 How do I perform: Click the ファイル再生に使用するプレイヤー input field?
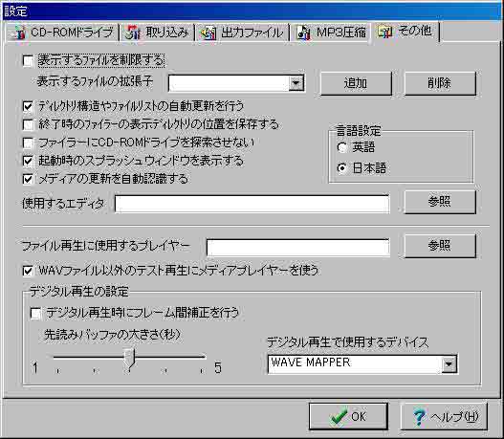click(x=298, y=248)
